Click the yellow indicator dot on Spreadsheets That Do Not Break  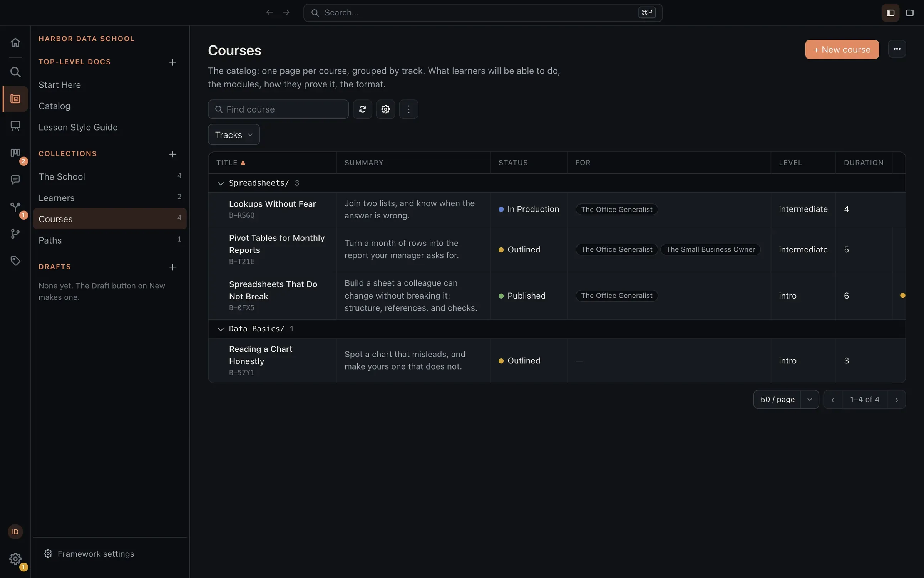point(902,296)
